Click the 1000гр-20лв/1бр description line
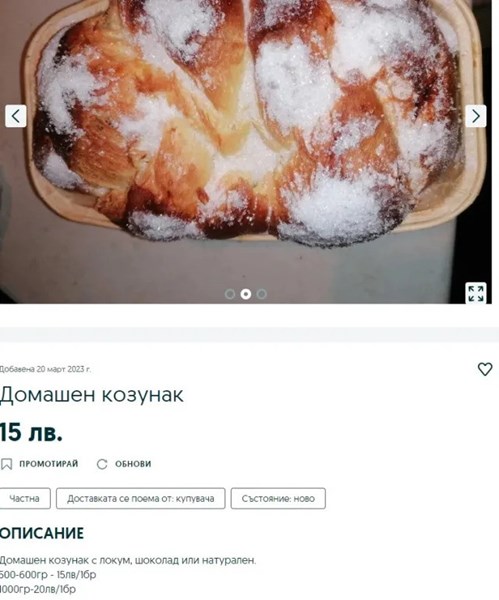This screenshot has width=499, height=600. point(38,589)
